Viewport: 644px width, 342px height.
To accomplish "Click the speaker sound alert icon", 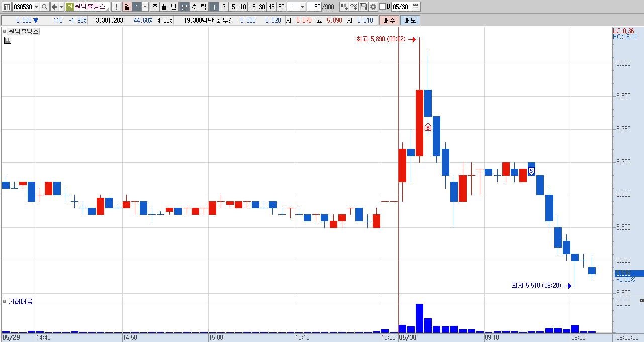I will pos(54,7).
